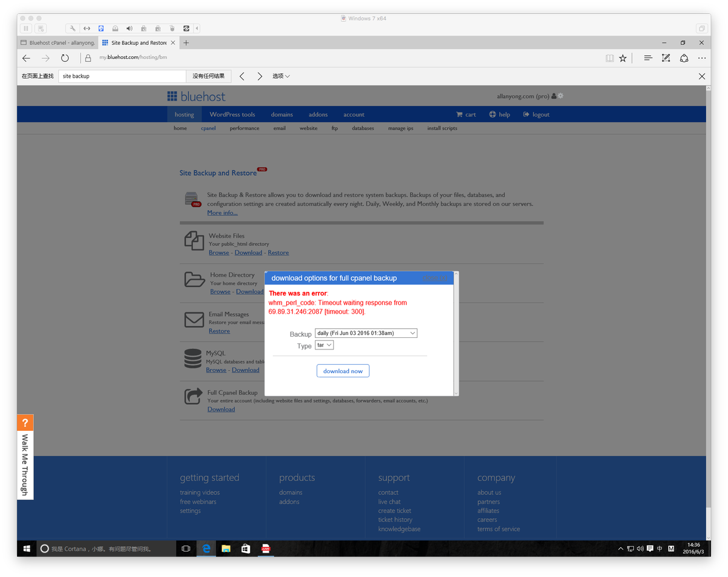Click the download now button

tap(343, 371)
